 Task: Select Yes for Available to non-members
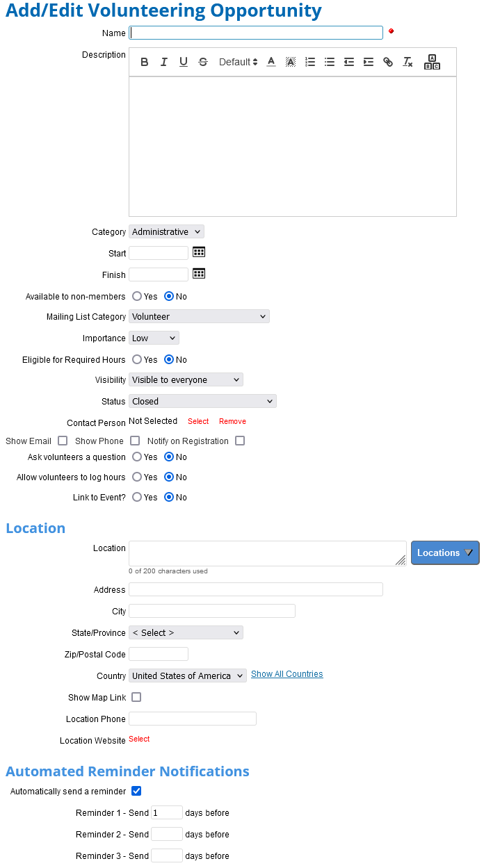tap(137, 297)
